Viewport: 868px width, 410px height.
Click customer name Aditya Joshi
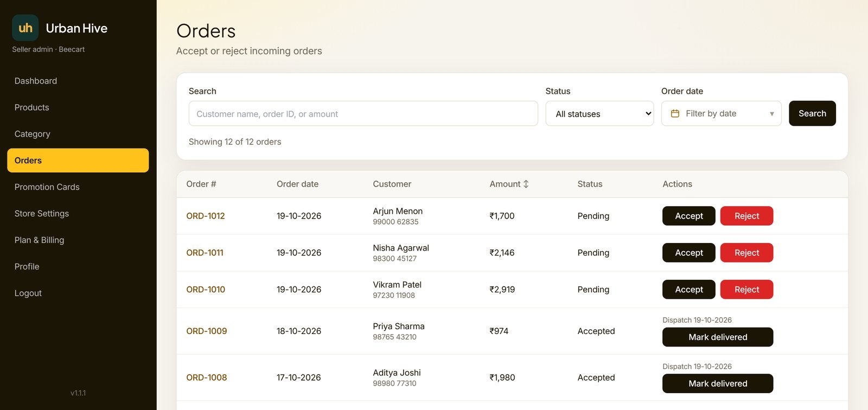[397, 373]
